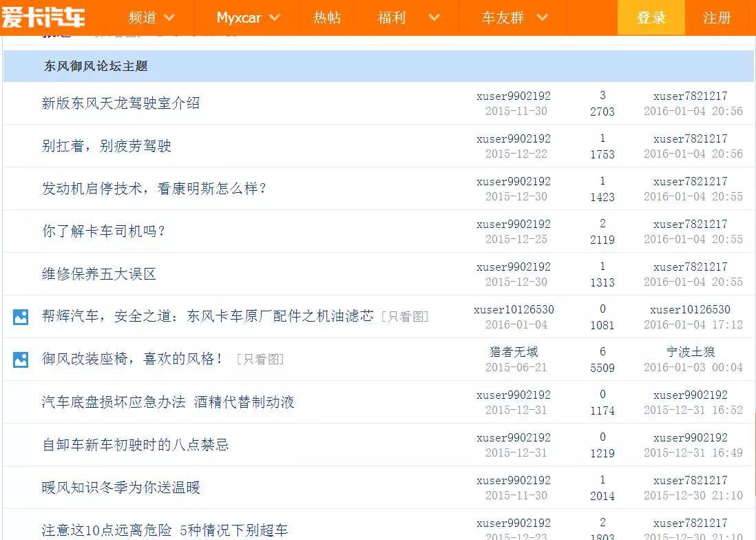The width and height of the screenshot is (756, 540).
Task: Open author xuser9902192 of 你了解卡车司机吗
Action: (x=514, y=225)
